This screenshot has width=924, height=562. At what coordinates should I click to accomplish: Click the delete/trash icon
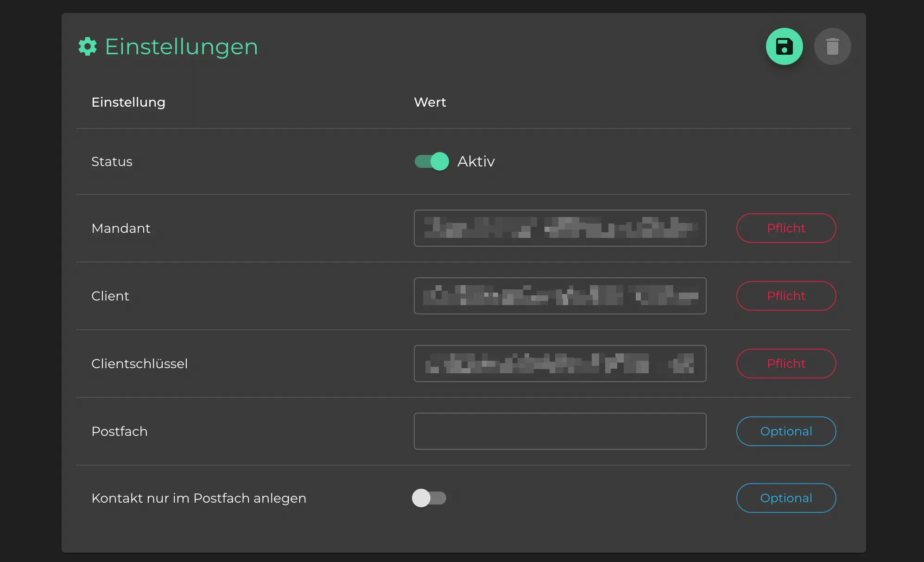832,46
